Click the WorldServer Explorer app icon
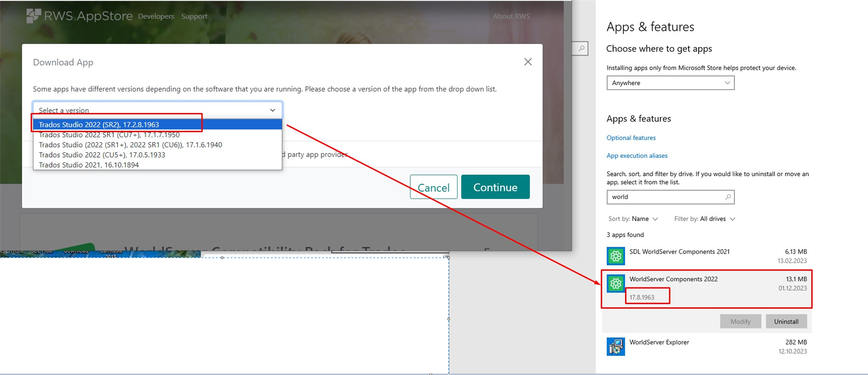Screen dimensions: 868x375 click(616, 347)
